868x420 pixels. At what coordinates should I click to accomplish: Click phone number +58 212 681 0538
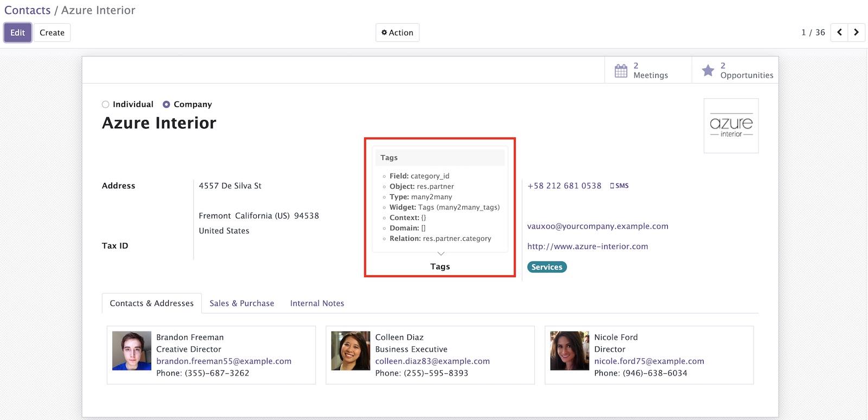564,186
